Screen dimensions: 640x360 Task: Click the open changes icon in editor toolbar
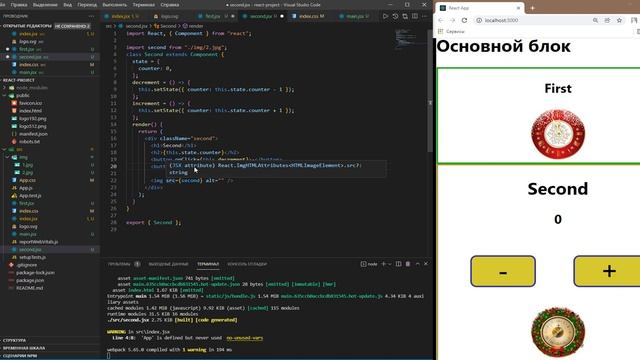click(405, 16)
